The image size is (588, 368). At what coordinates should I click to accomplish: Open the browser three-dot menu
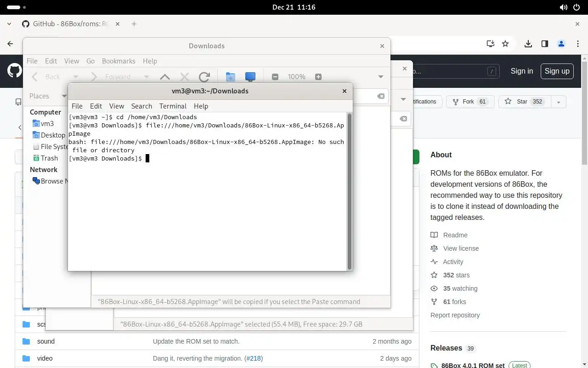click(x=578, y=44)
